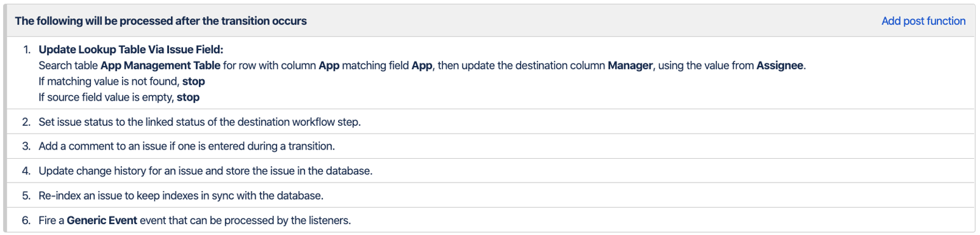Image resolution: width=980 pixels, height=235 pixels.
Task: Click list number 2 beside Set issue status
Action: pos(26,122)
